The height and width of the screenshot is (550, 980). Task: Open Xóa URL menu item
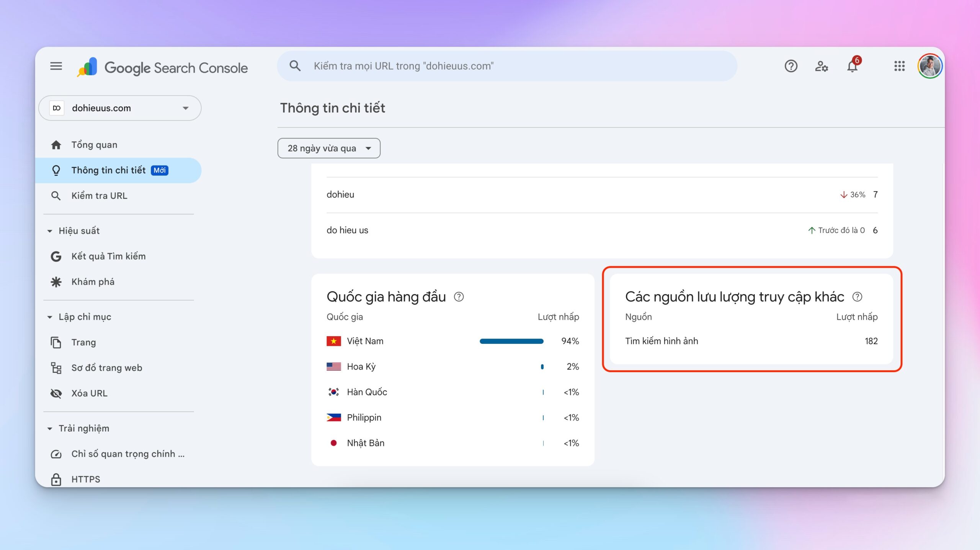118,393
